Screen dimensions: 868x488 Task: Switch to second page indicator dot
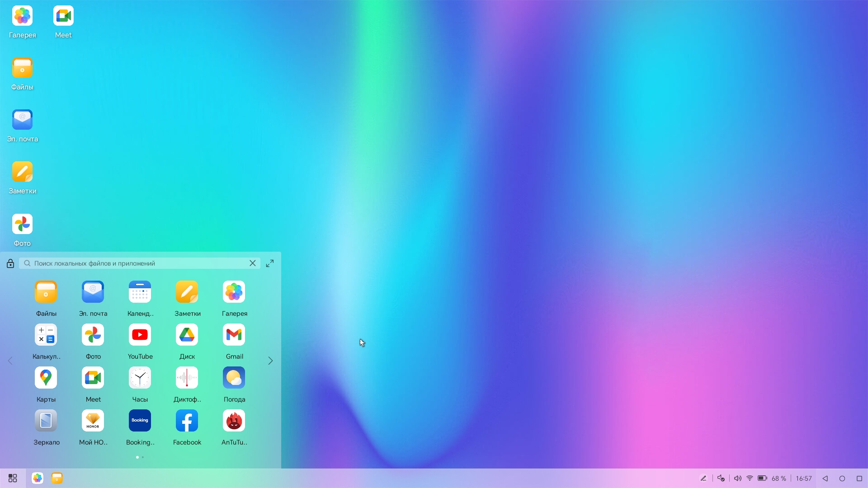[x=143, y=457]
